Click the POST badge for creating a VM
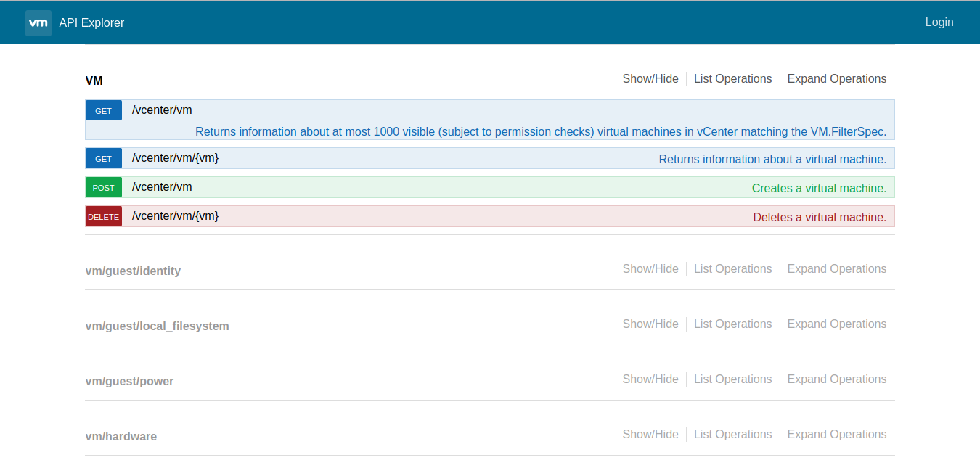The height and width of the screenshot is (460, 980). pyautogui.click(x=103, y=187)
